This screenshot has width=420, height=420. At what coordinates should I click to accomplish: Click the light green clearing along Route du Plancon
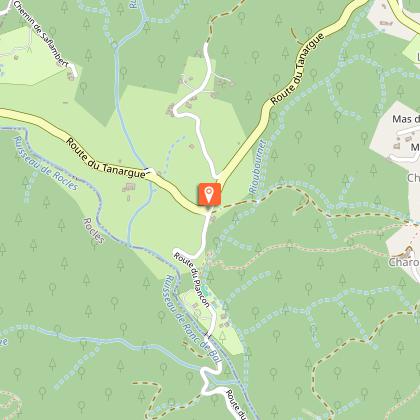(213, 320)
